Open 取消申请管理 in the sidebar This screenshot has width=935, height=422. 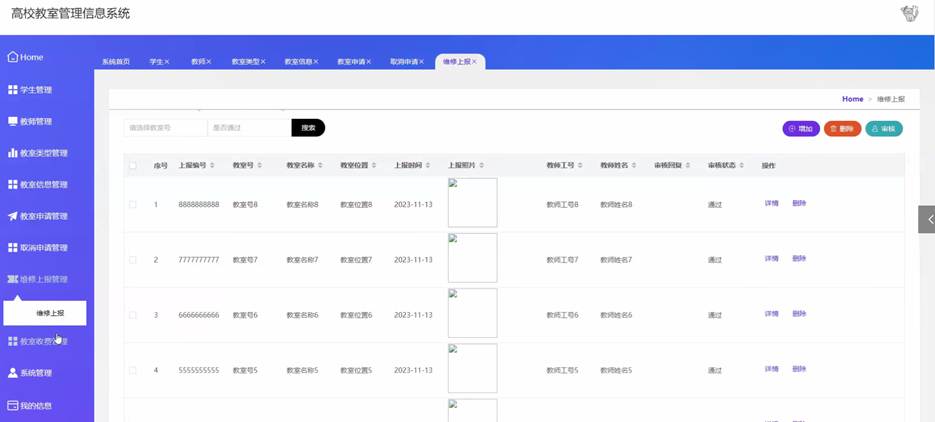click(x=38, y=248)
